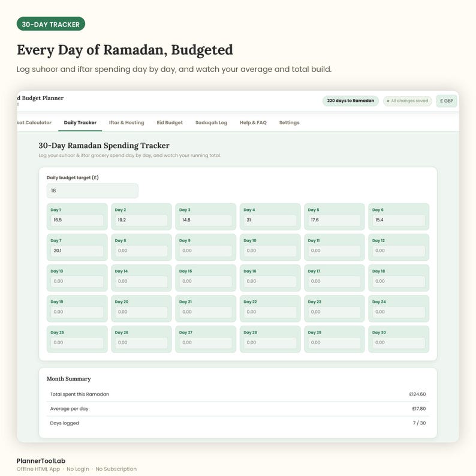
Task: Open the Daily Tracker tab
Action: tap(80, 123)
